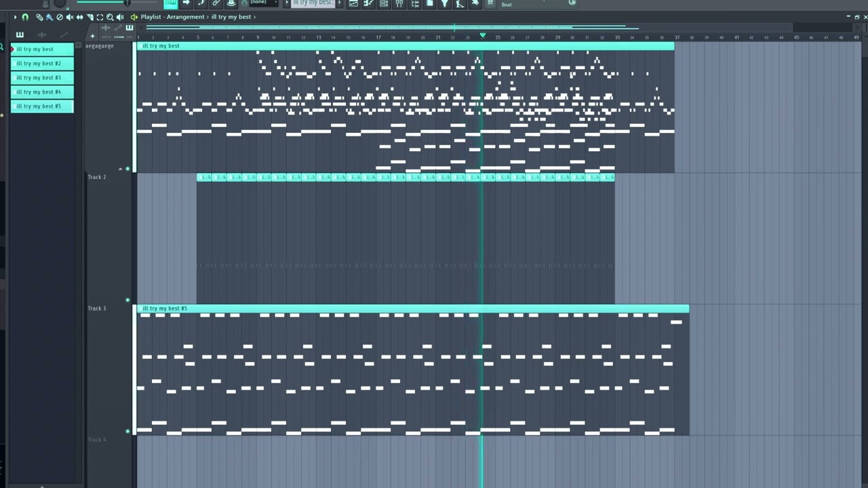The image size is (868, 488).
Task: Click the search magnifier on the left edge
Action: pyautogui.click(x=2, y=47)
